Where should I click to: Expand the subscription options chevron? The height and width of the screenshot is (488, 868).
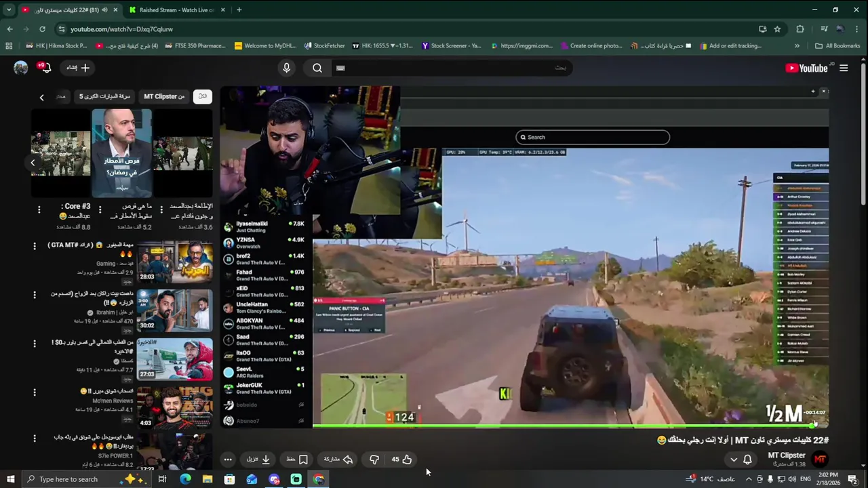click(x=733, y=460)
